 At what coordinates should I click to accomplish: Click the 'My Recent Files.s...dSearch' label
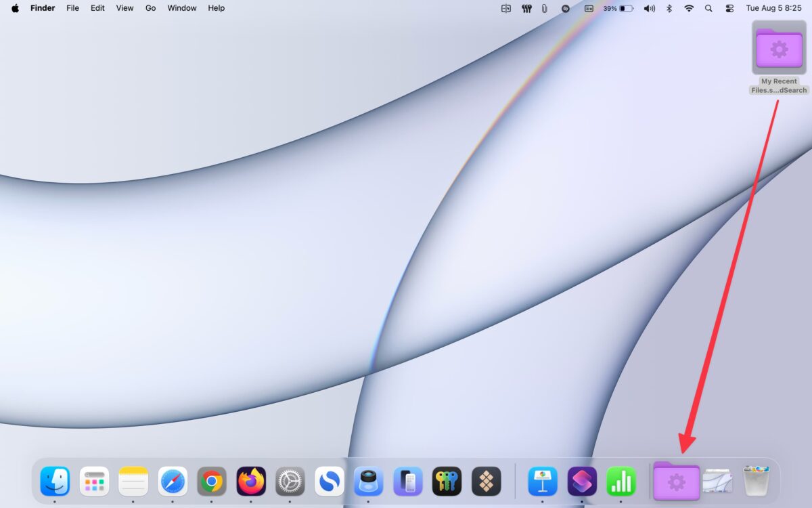779,85
